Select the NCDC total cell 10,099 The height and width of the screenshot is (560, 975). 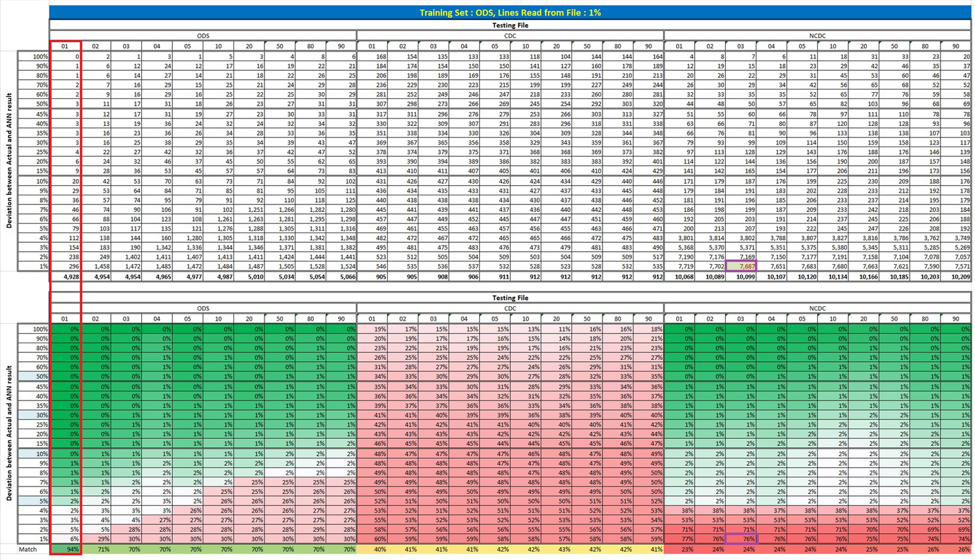(741, 278)
